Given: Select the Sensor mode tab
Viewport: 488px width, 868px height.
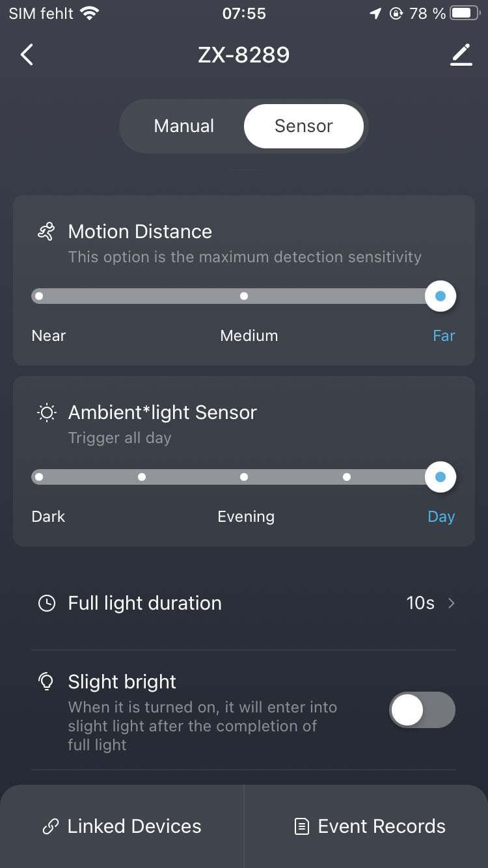Looking at the screenshot, I should click(303, 126).
